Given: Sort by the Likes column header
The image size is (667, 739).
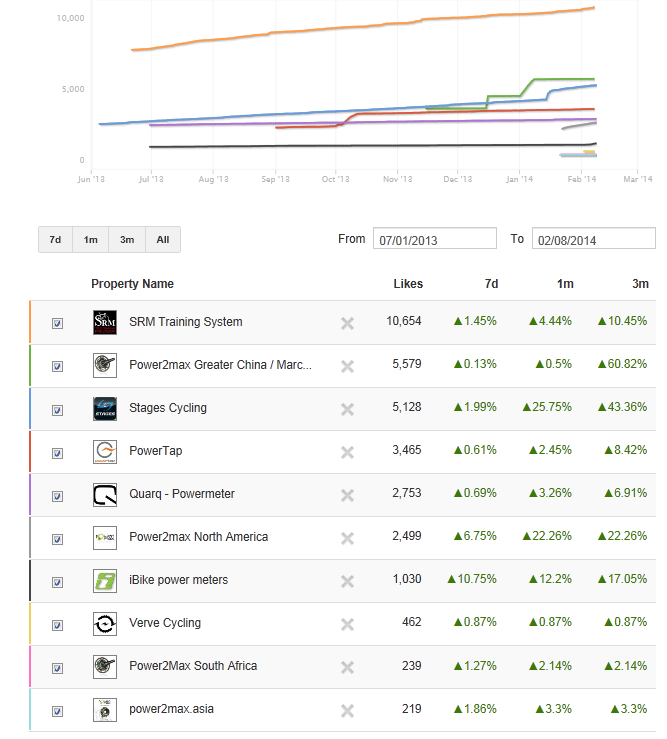Looking at the screenshot, I should pos(408,284).
